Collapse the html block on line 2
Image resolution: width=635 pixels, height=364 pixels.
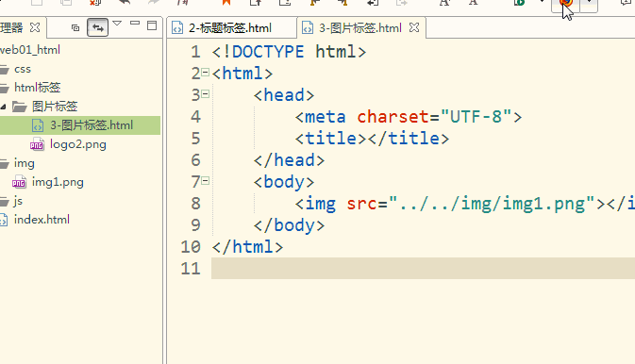tap(206, 73)
